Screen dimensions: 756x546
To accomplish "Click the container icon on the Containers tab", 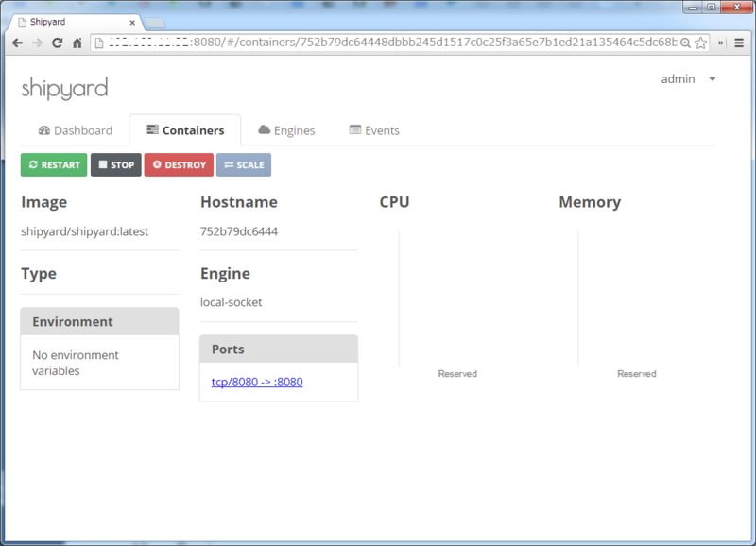I will (x=151, y=129).
